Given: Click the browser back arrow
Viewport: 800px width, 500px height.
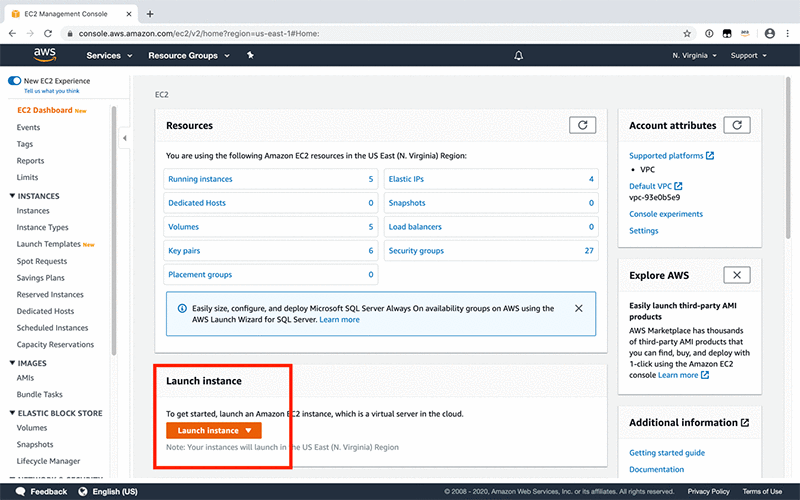Looking at the screenshot, I should [13, 34].
